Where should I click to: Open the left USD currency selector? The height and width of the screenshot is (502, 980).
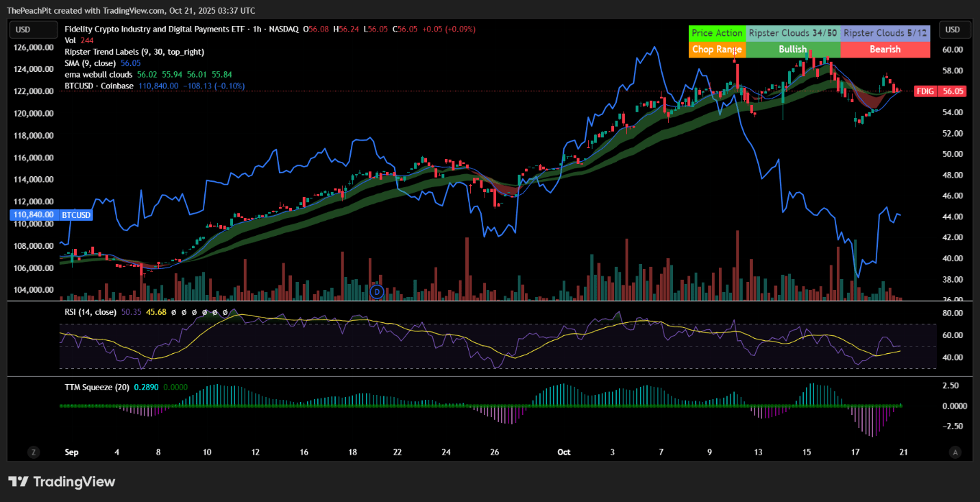click(33, 29)
